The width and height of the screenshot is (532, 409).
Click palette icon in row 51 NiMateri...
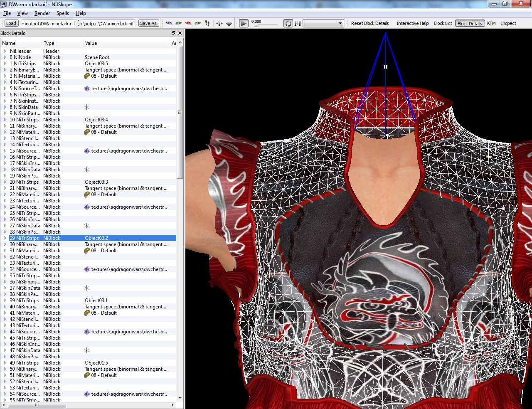87,375
